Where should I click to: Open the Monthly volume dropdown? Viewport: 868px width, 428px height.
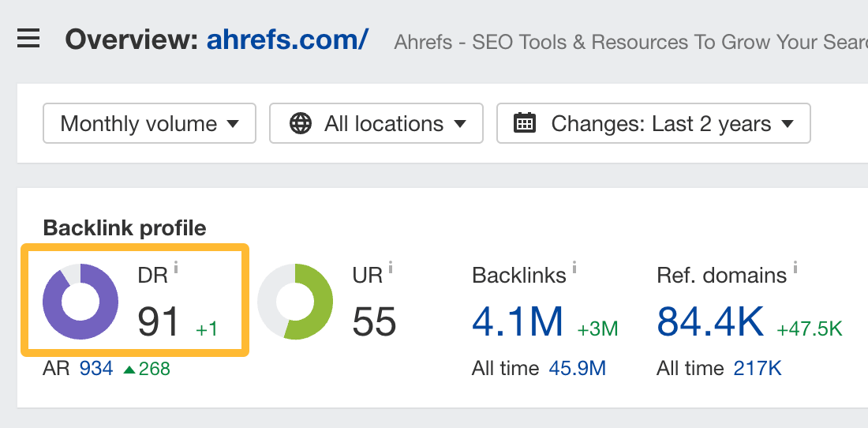tap(149, 123)
